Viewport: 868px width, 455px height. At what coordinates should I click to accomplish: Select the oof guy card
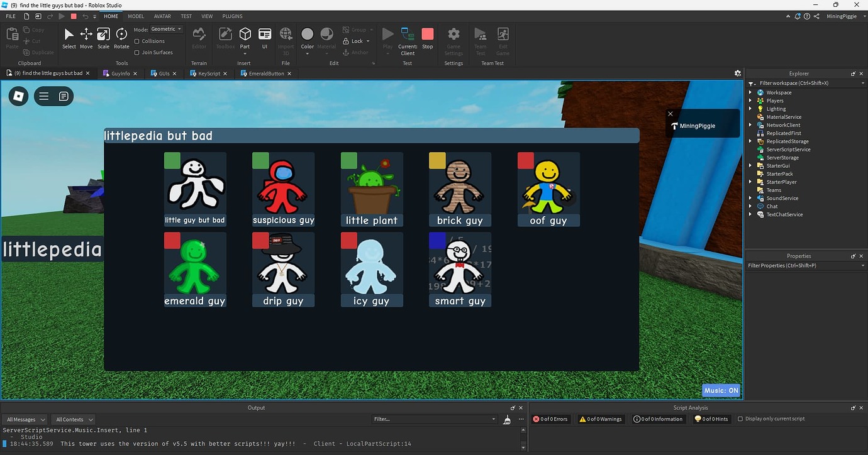click(x=548, y=189)
